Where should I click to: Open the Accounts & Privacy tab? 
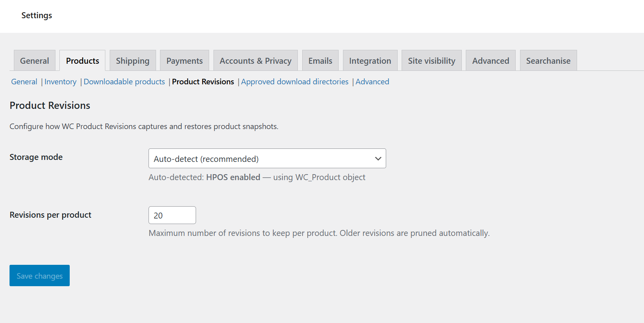(x=255, y=61)
